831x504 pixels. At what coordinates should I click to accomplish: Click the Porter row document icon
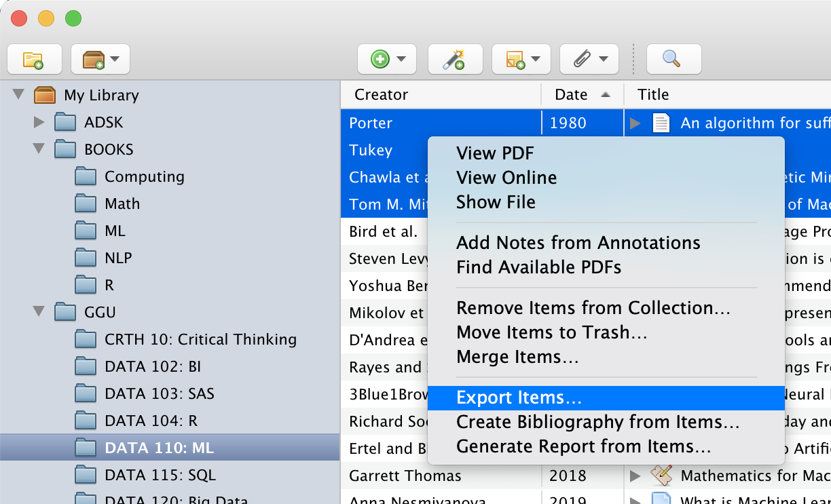coord(660,123)
